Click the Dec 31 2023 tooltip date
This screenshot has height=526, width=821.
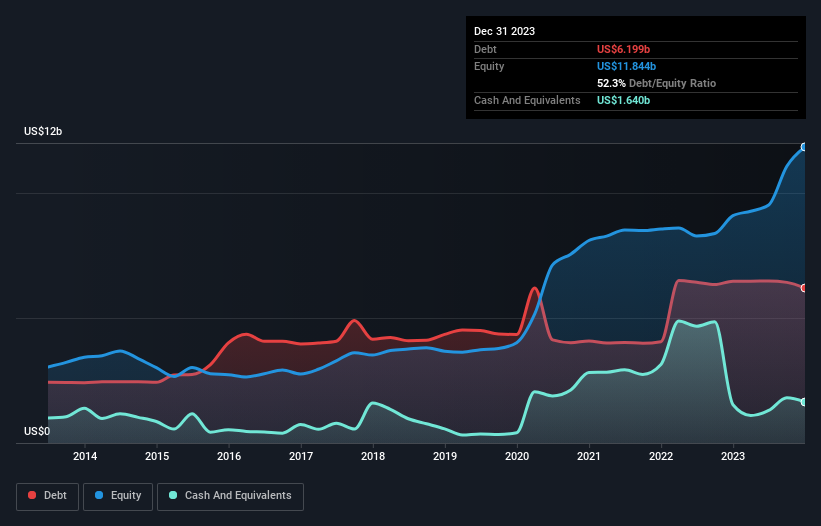[x=504, y=31]
